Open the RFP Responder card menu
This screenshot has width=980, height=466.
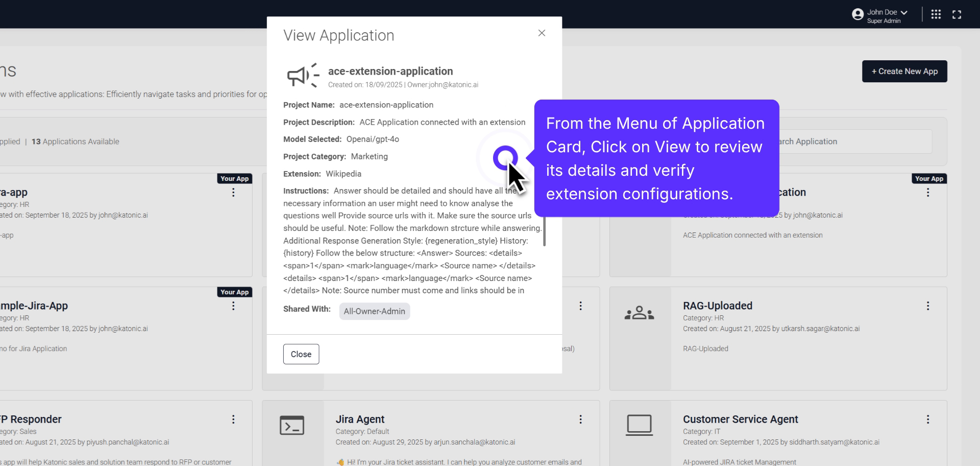(x=233, y=419)
